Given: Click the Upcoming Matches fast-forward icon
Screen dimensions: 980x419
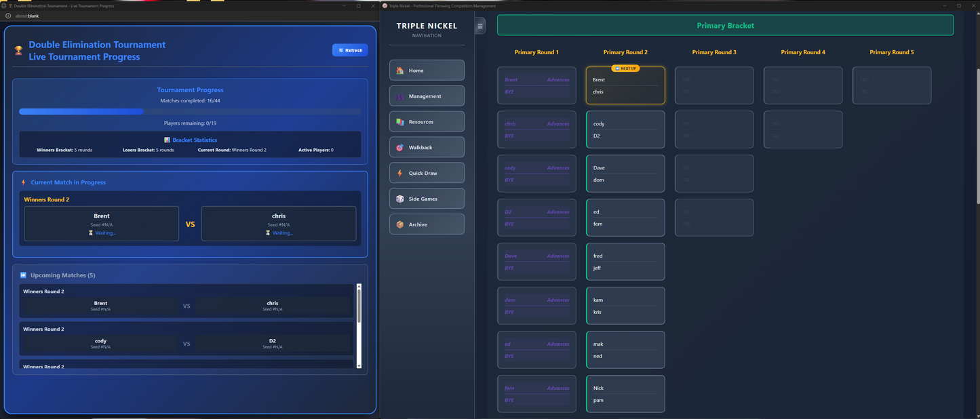Looking at the screenshot, I should tap(23, 275).
